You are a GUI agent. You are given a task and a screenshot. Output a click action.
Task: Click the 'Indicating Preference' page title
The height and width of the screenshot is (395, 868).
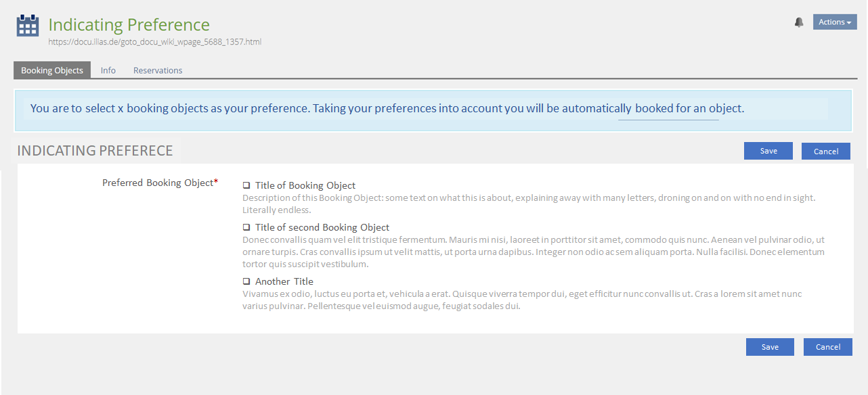tap(129, 25)
